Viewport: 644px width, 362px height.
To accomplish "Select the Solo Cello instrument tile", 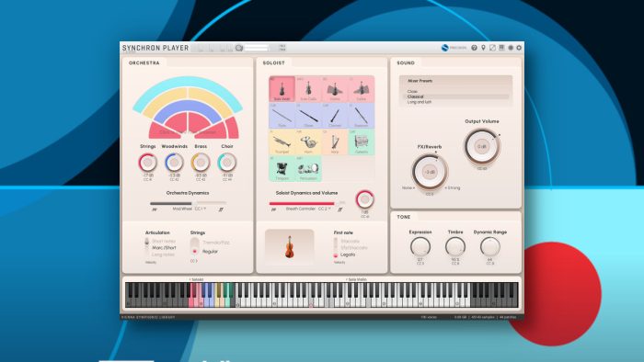I will coord(308,89).
